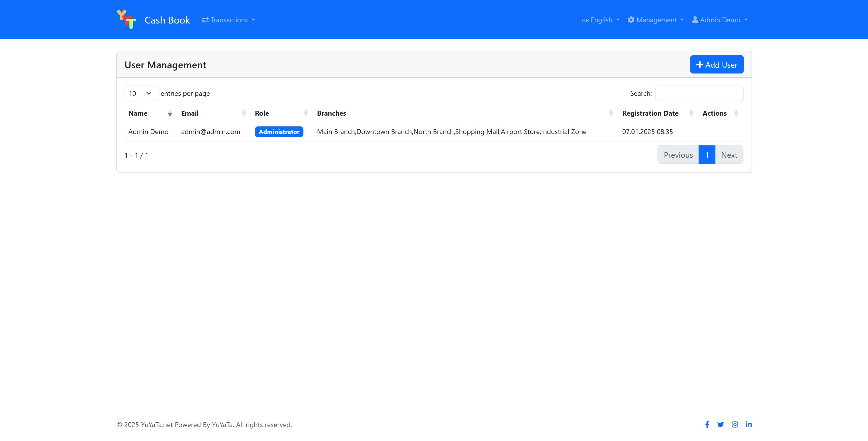Open the Facebook link in footer
Viewport: 868px width, 441px height.
[x=707, y=425]
